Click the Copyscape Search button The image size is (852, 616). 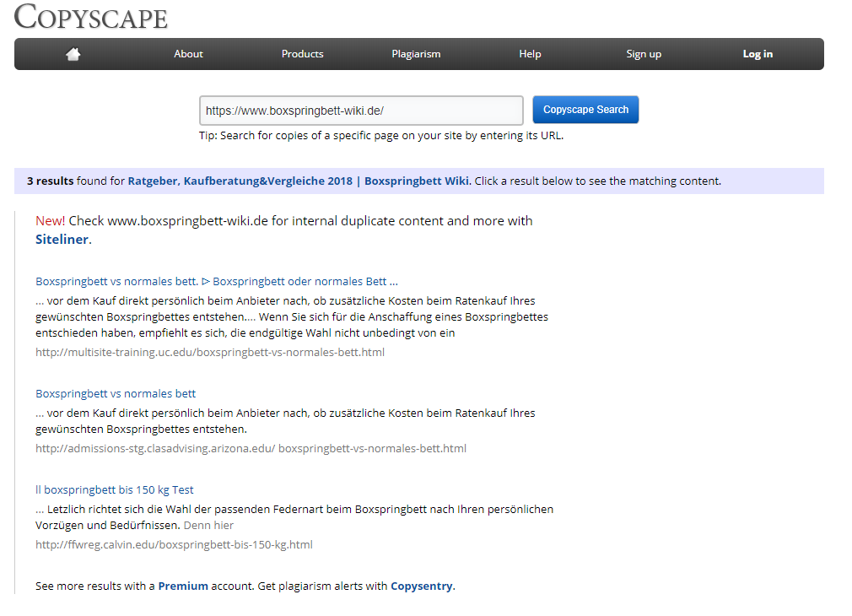click(585, 110)
